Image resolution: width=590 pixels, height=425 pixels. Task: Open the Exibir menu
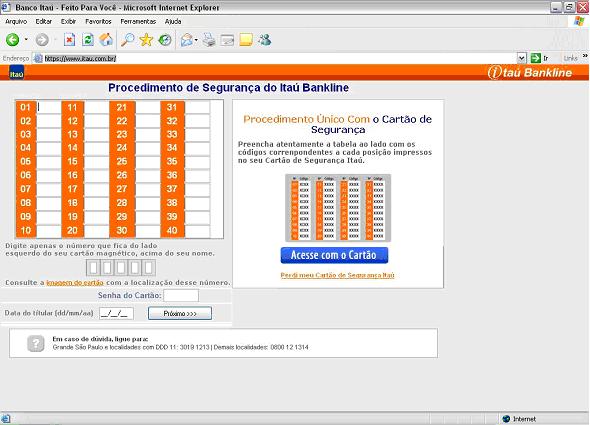coord(68,21)
